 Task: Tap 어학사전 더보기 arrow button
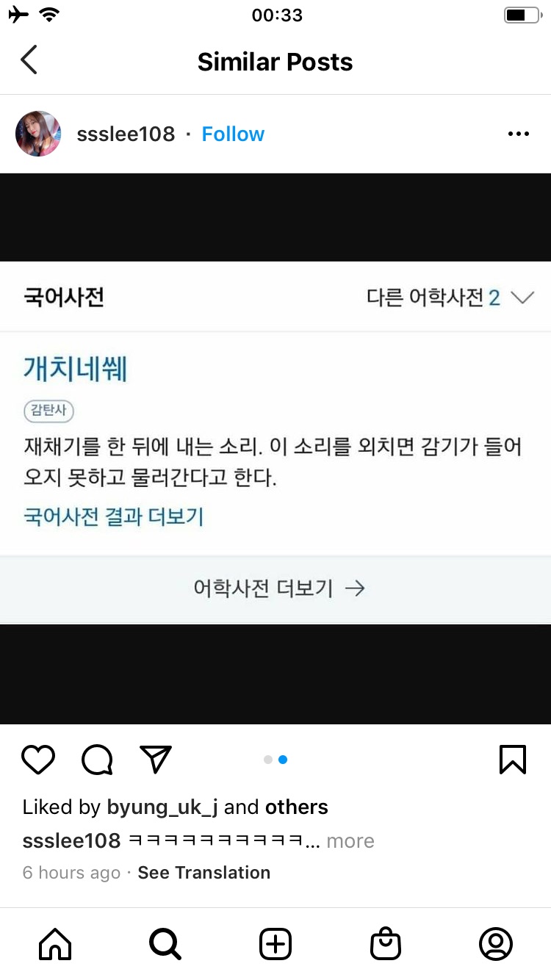[x=275, y=588]
